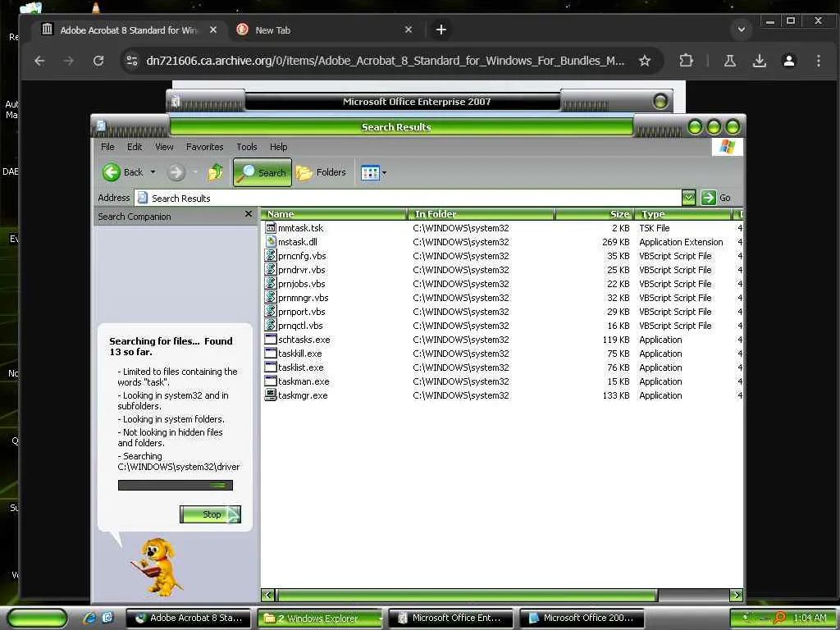Select the taskman.exe application icon
The image size is (840, 630).
coord(271,381)
